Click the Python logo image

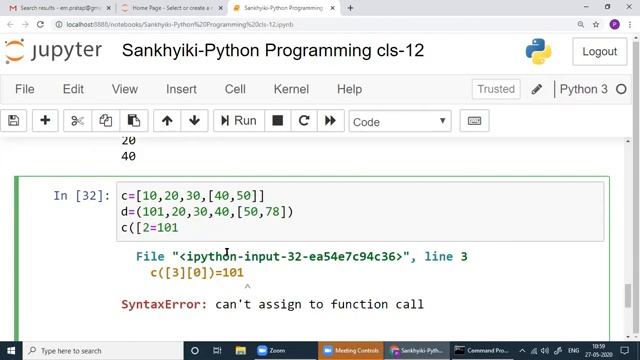(538, 51)
